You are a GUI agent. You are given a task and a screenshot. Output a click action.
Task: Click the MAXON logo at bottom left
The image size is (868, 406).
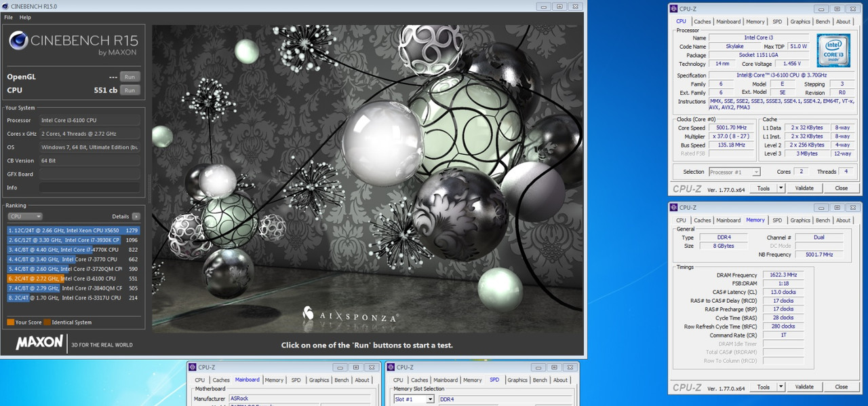(39, 342)
